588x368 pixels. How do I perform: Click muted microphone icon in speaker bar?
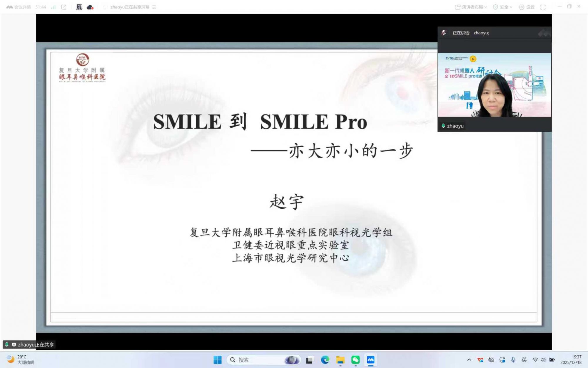click(x=444, y=33)
